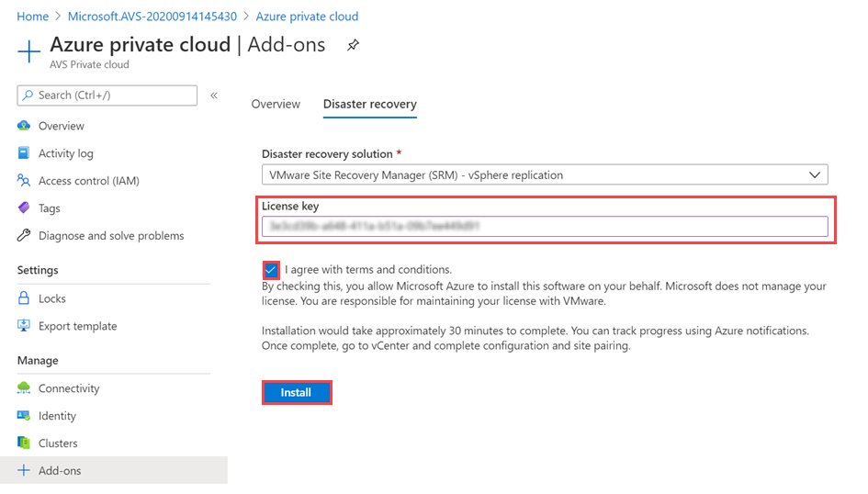
Task: Click the Settings section heading
Action: pos(38,270)
